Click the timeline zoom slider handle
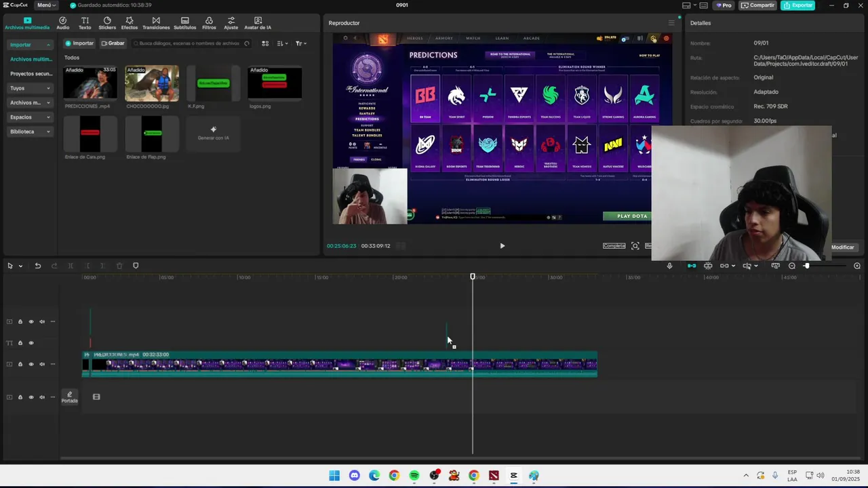 click(x=806, y=266)
